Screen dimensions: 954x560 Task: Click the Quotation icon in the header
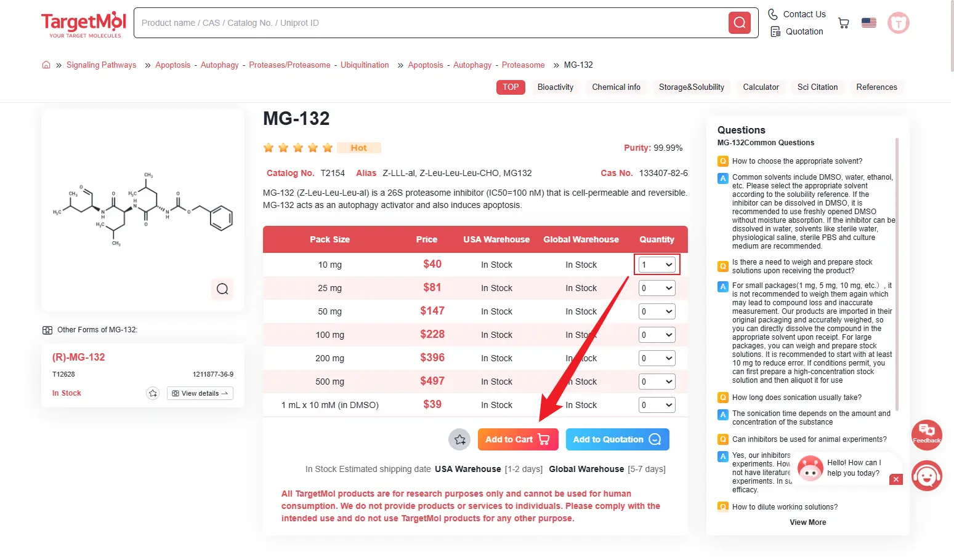[x=775, y=31]
